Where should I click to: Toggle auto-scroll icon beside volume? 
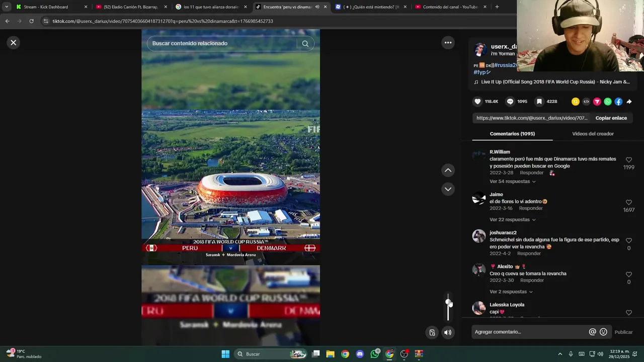432,332
